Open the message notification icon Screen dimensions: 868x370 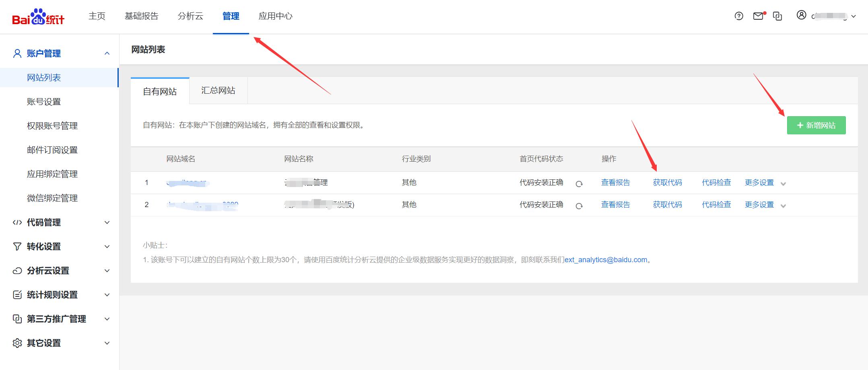point(759,16)
